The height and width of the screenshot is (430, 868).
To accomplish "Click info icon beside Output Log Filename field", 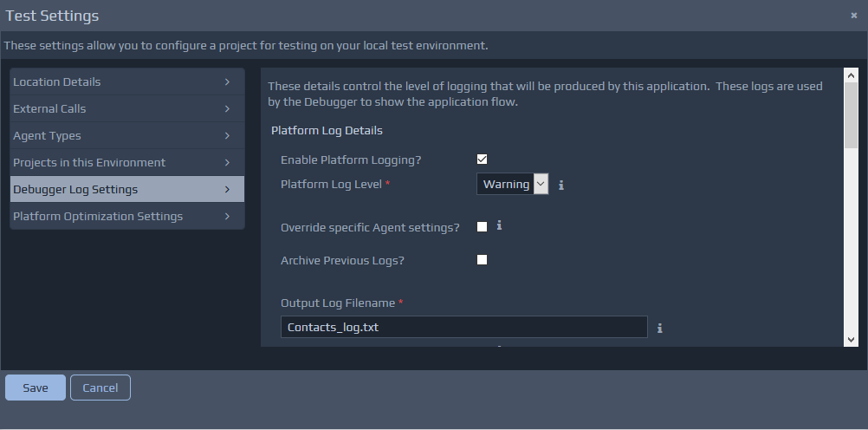I will (659, 328).
